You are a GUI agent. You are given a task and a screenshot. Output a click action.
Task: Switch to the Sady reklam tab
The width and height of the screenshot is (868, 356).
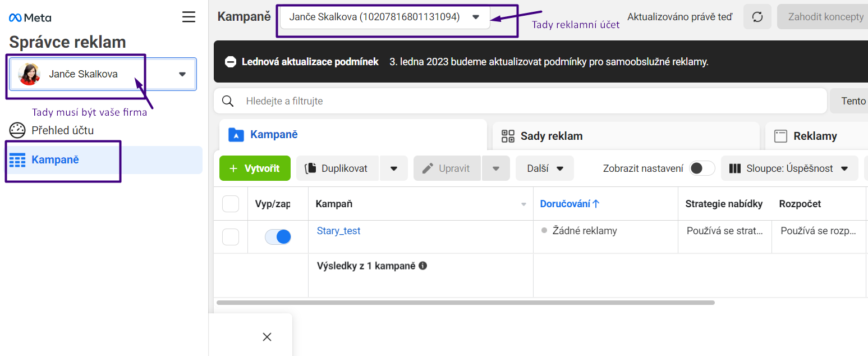pyautogui.click(x=626, y=136)
